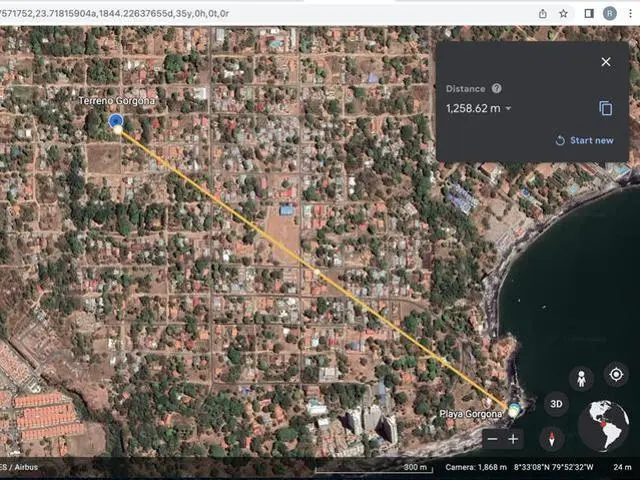Share this page from the address bar
This screenshot has width=640, height=480.
pos(542,13)
